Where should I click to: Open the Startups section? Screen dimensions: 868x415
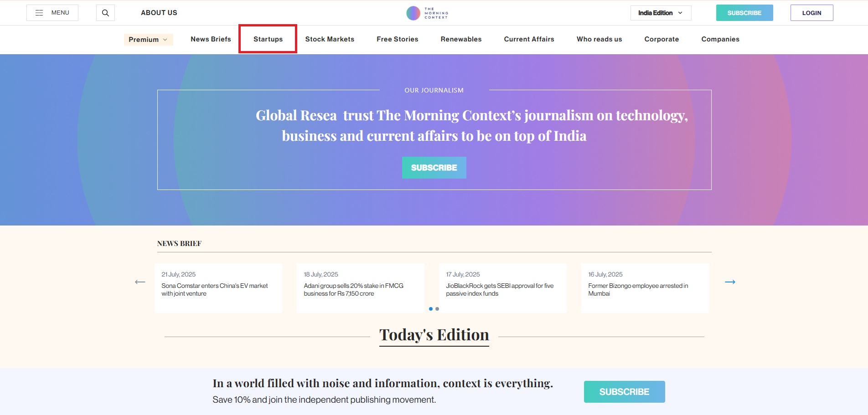[x=268, y=39]
